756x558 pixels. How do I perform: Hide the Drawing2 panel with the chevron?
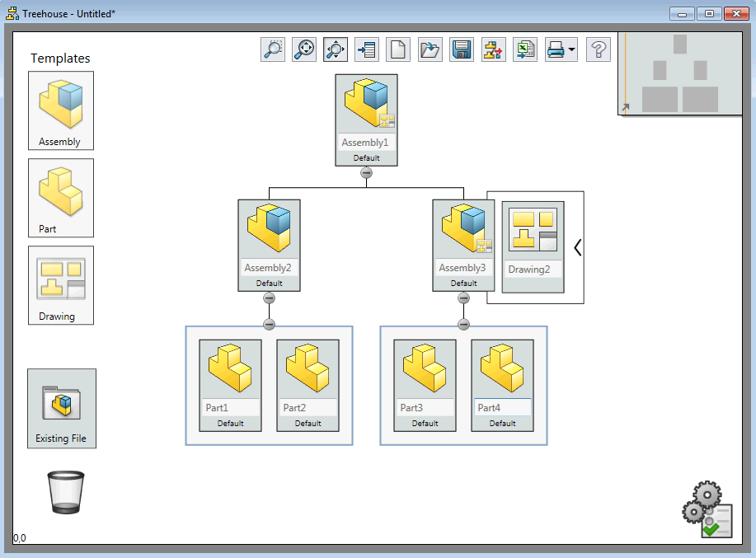pyautogui.click(x=577, y=247)
